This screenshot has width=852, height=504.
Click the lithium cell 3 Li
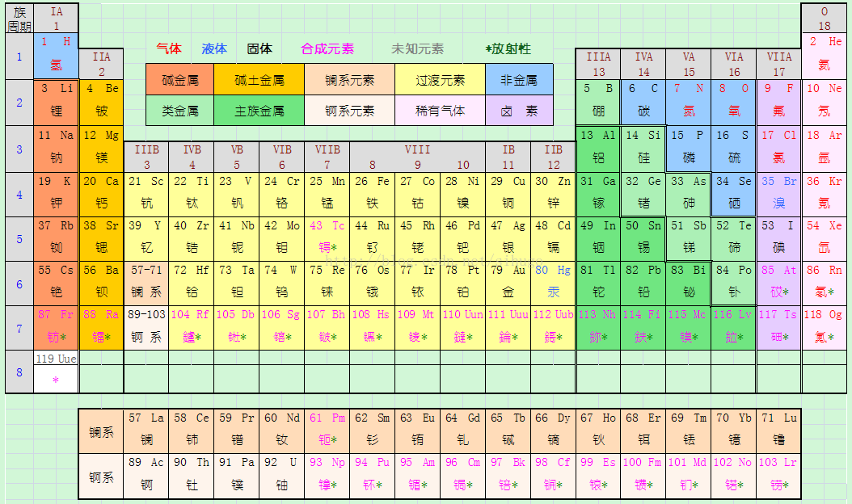[56, 103]
